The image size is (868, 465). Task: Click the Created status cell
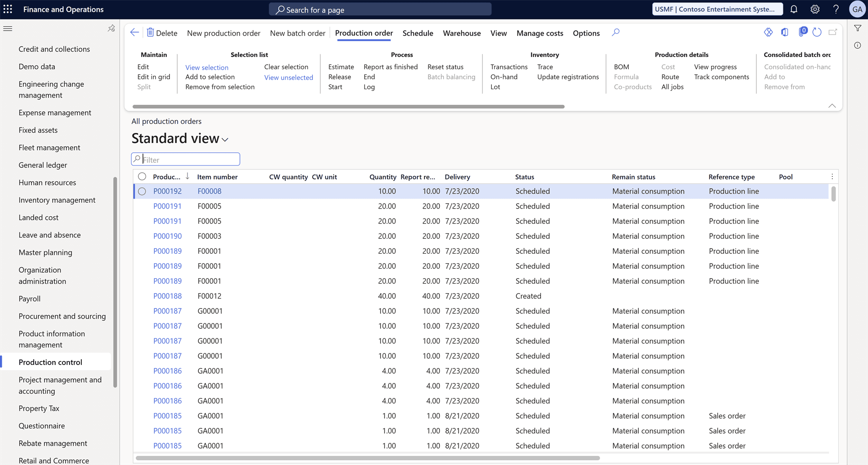528,296
